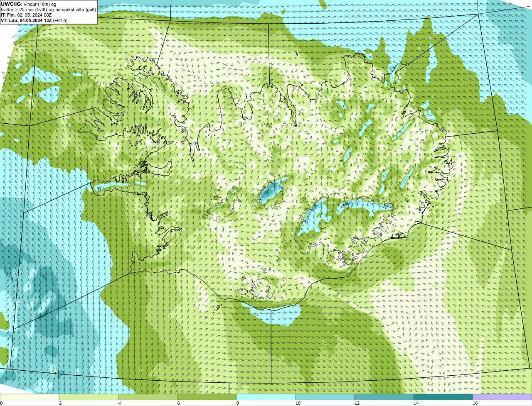Choose the dark teal 14–16 legend swatch
The height and width of the screenshot is (406, 532).
click(x=443, y=397)
